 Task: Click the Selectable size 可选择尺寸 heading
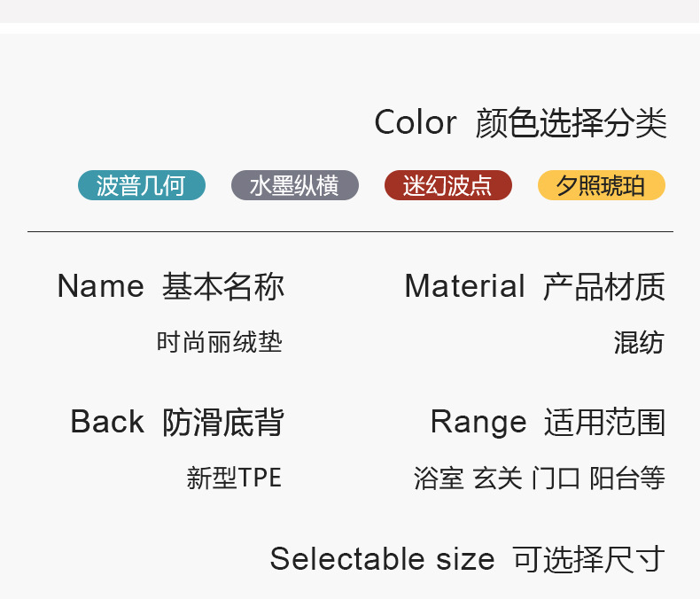pos(467,559)
